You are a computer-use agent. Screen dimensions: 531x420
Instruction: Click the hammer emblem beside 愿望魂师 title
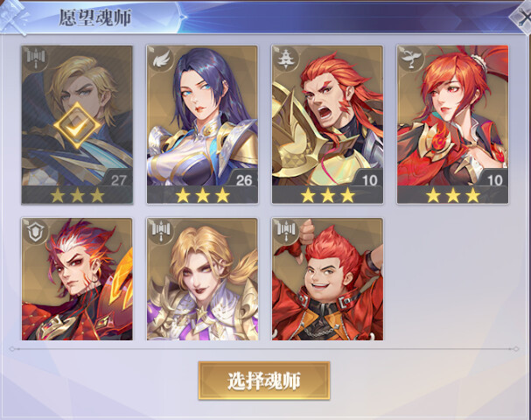pos(13,17)
